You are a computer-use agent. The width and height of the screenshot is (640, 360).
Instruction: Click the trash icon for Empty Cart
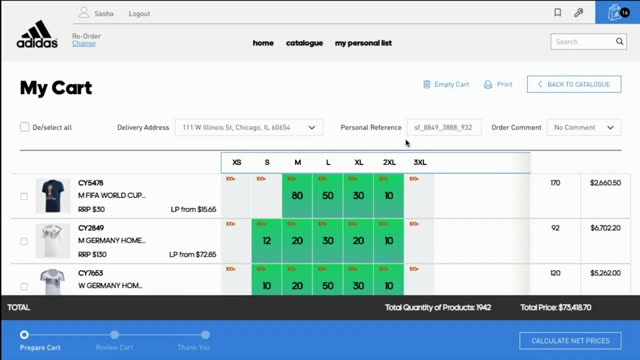(427, 84)
